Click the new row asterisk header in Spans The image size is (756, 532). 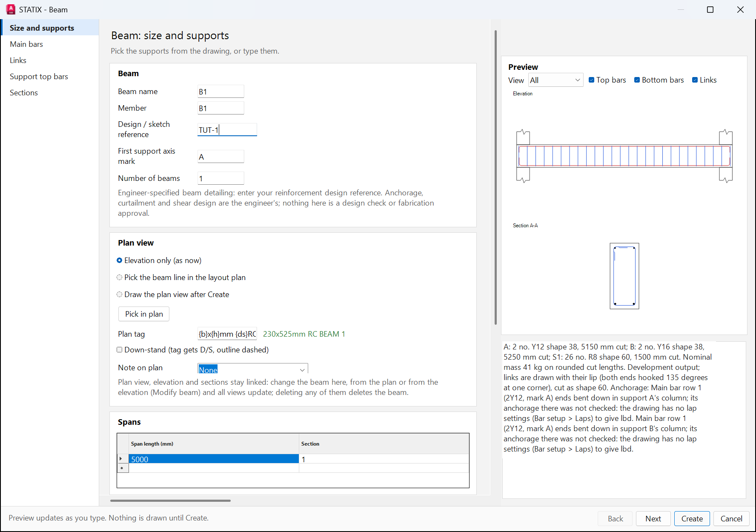123,468
